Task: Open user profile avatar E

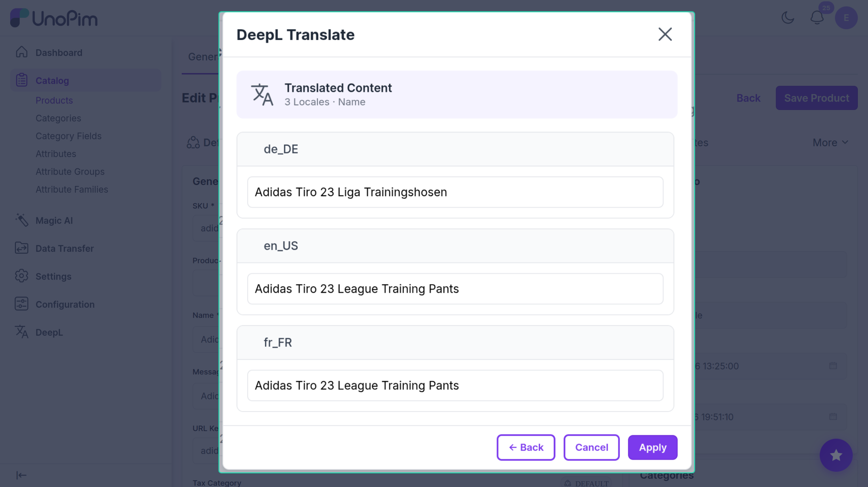Action: point(846,18)
